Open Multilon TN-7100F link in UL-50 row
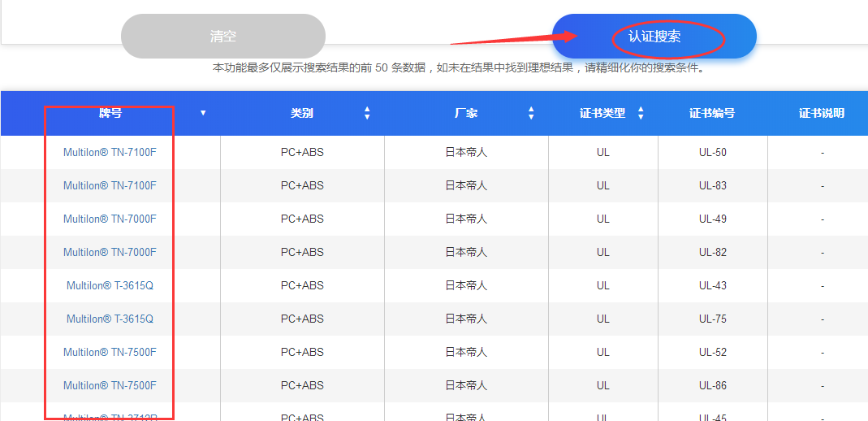 [110, 152]
